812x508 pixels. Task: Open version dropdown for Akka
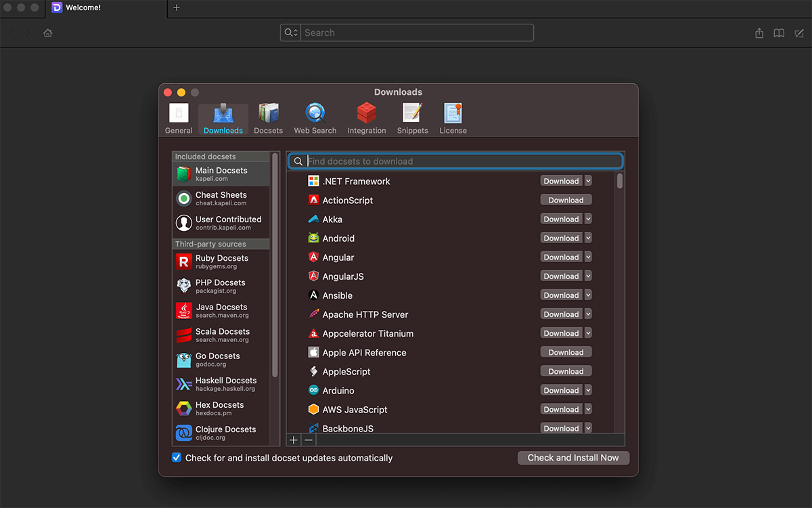(588, 219)
